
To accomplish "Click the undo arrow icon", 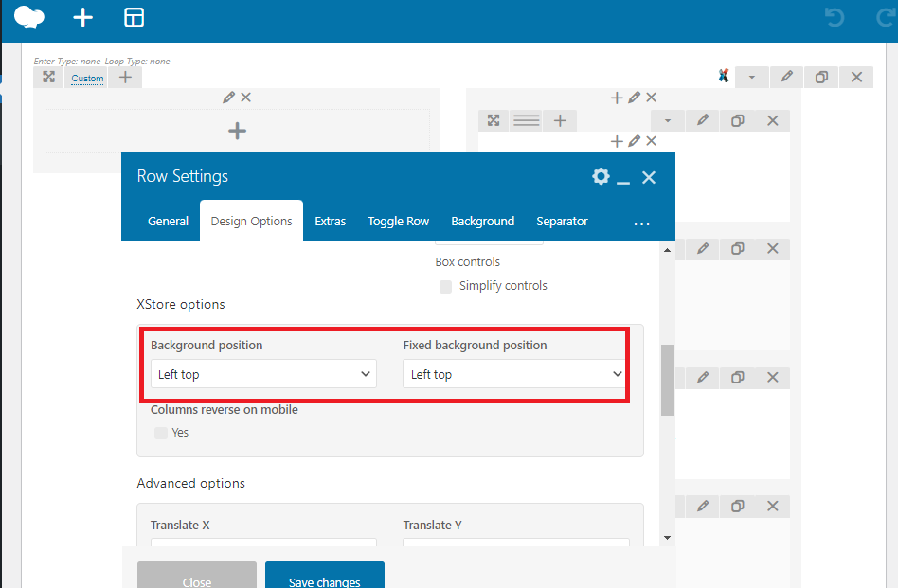I will [835, 17].
